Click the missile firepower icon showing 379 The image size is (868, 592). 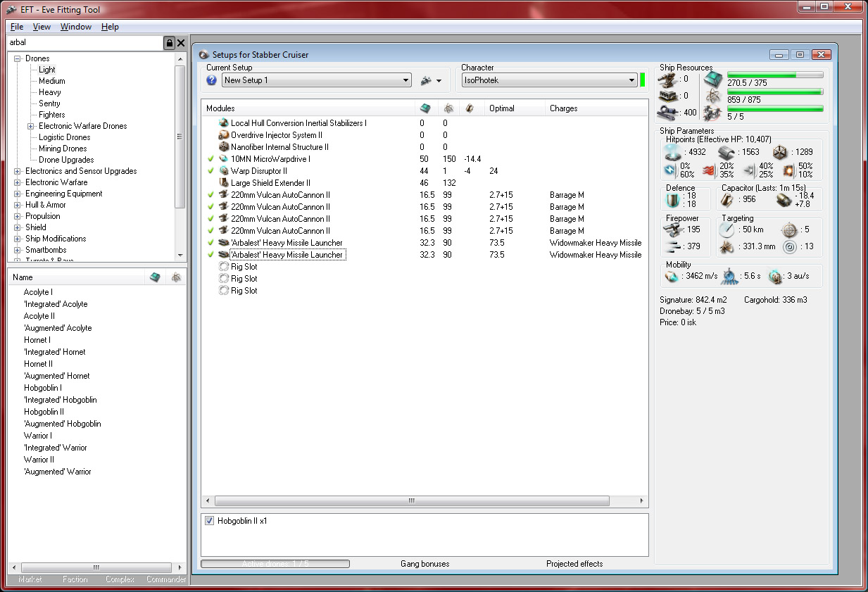(x=674, y=246)
